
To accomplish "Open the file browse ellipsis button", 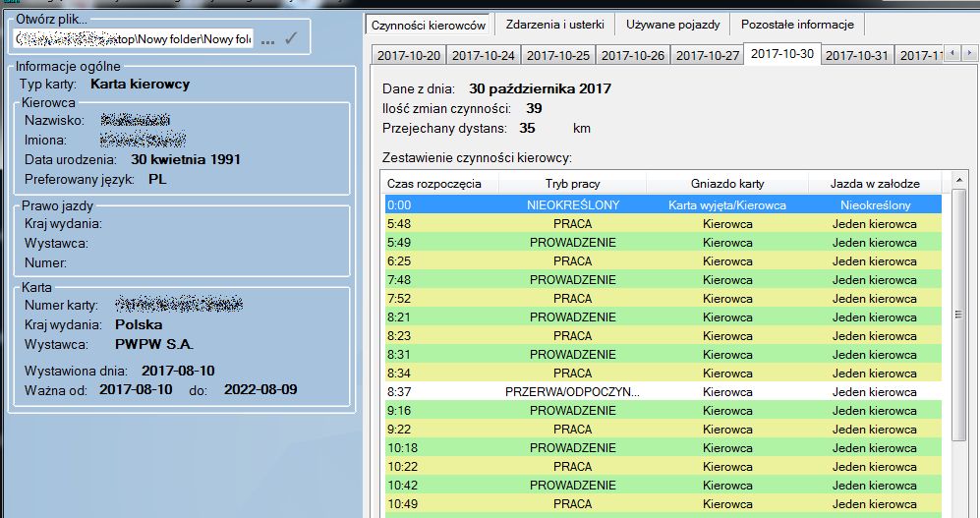I will pos(267,39).
